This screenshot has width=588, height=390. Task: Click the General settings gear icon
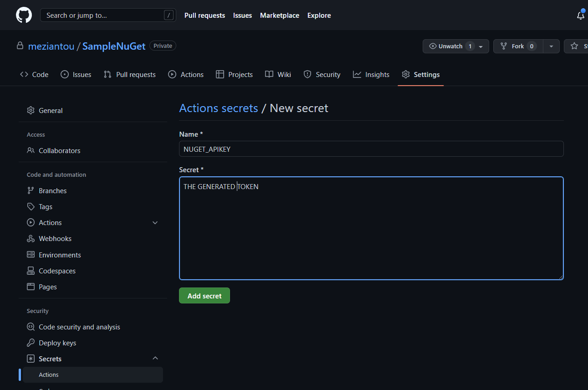(x=31, y=111)
